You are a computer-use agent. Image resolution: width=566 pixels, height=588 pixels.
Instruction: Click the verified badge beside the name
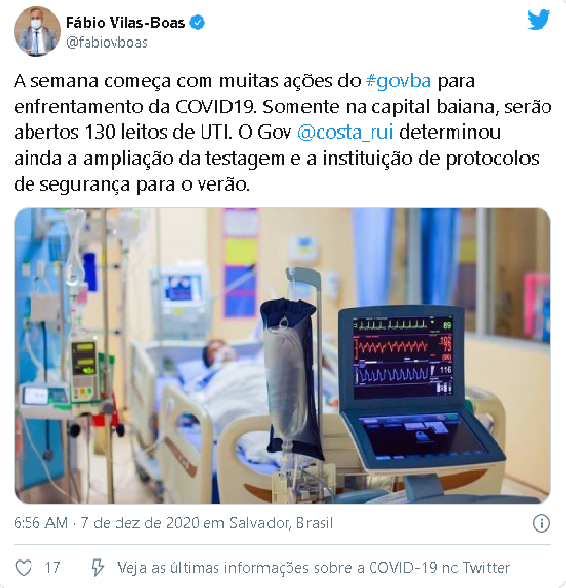tap(197, 23)
